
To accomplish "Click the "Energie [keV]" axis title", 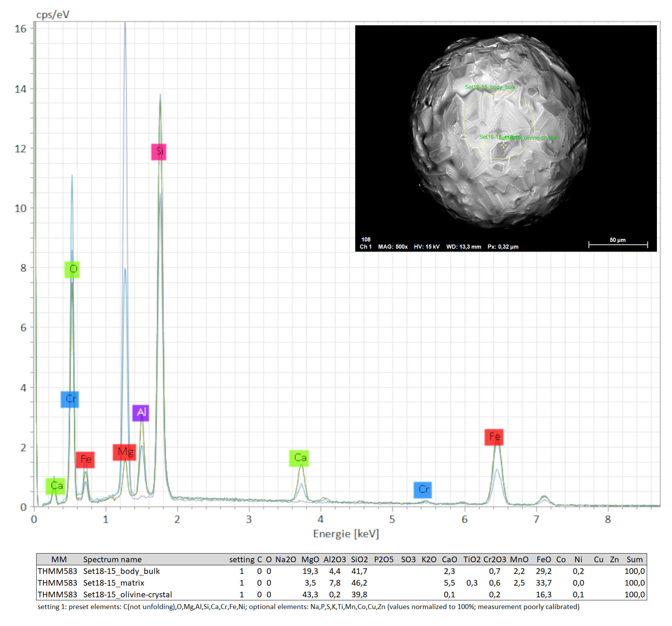I will [x=346, y=534].
